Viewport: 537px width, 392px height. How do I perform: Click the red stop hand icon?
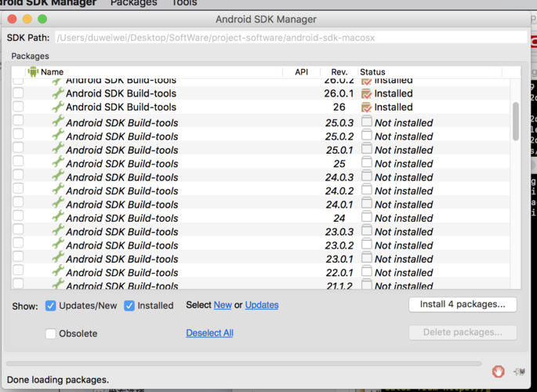(498, 371)
